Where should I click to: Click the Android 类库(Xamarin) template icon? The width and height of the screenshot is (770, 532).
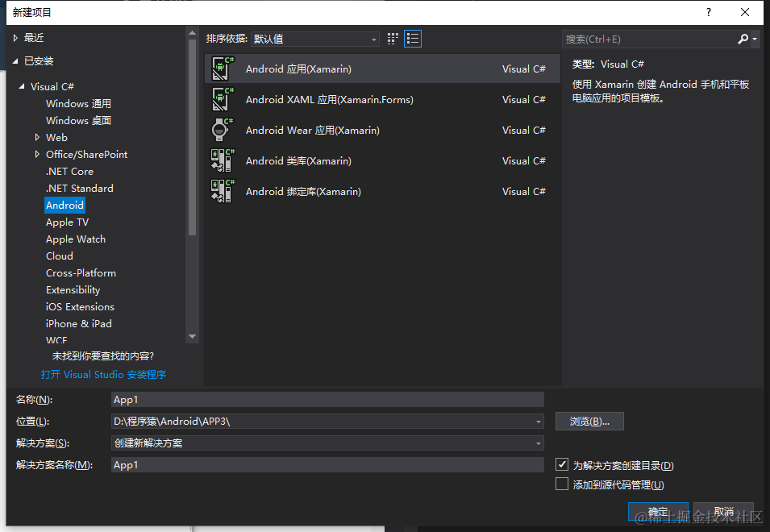[223, 160]
